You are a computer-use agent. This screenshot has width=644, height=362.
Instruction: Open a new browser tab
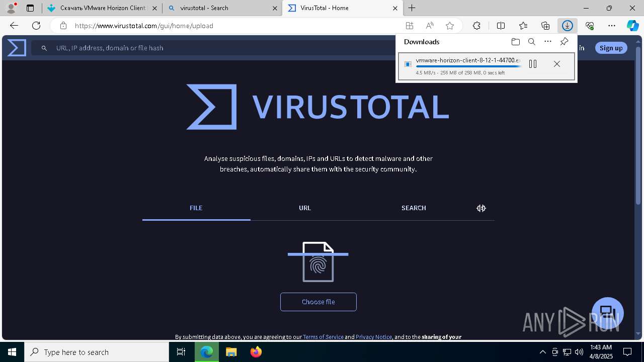(x=412, y=8)
